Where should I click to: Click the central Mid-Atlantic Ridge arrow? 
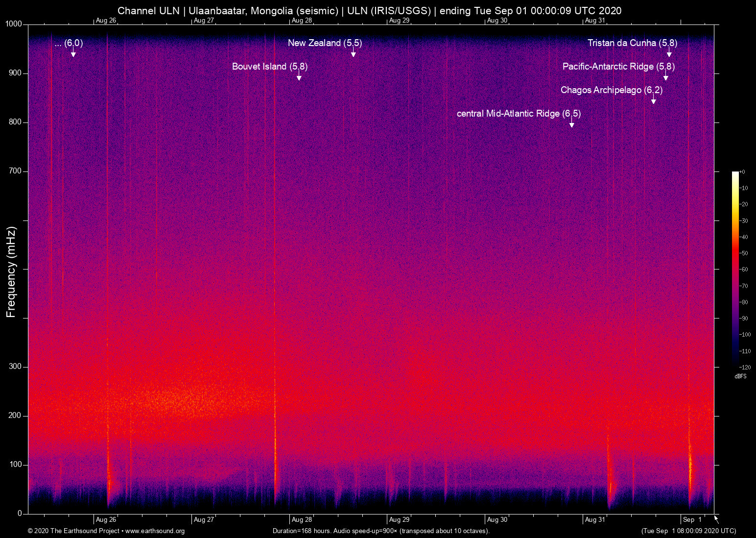click(x=571, y=124)
